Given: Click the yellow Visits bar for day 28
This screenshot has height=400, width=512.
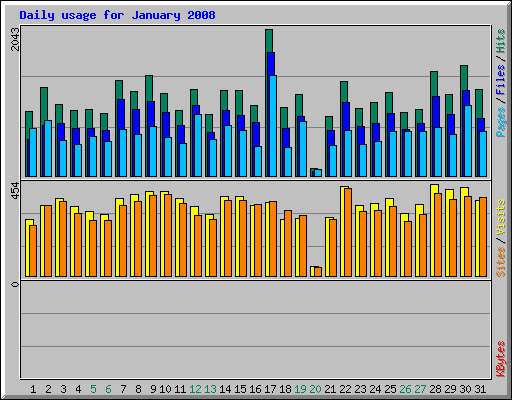Looking at the screenshot, I should pos(432,230).
